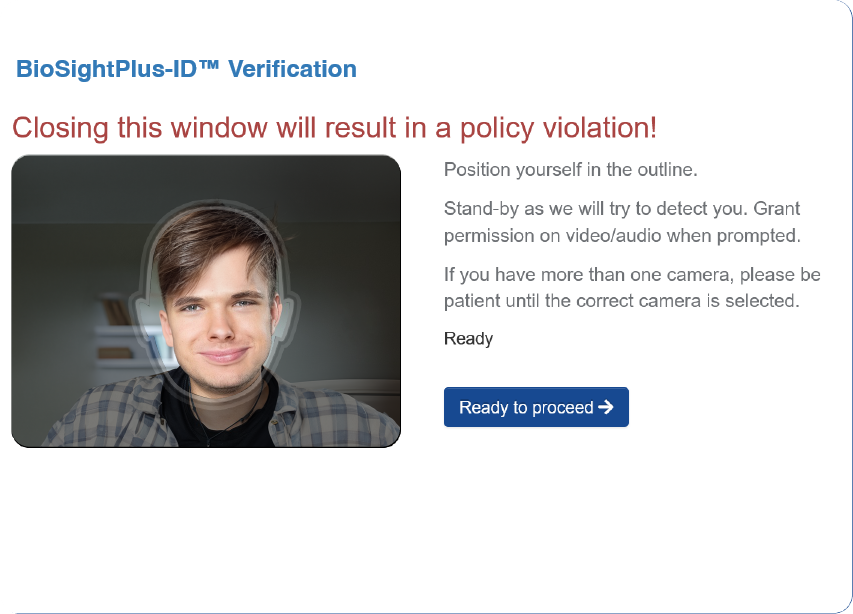The height and width of the screenshot is (614, 853).
Task: Click the Ready status text
Action: [468, 339]
